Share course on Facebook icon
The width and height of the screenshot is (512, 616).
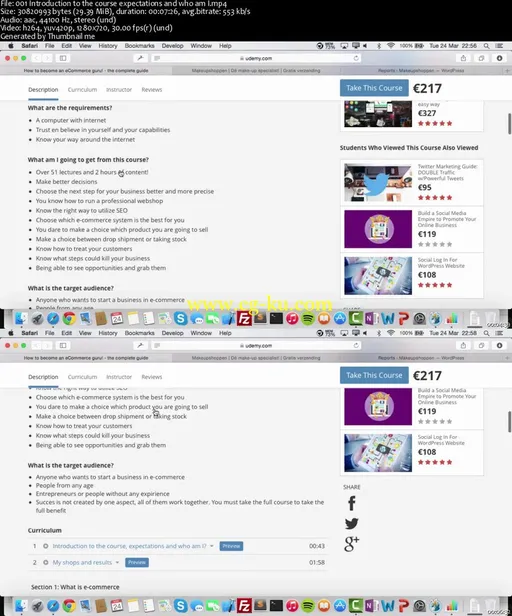pos(352,503)
